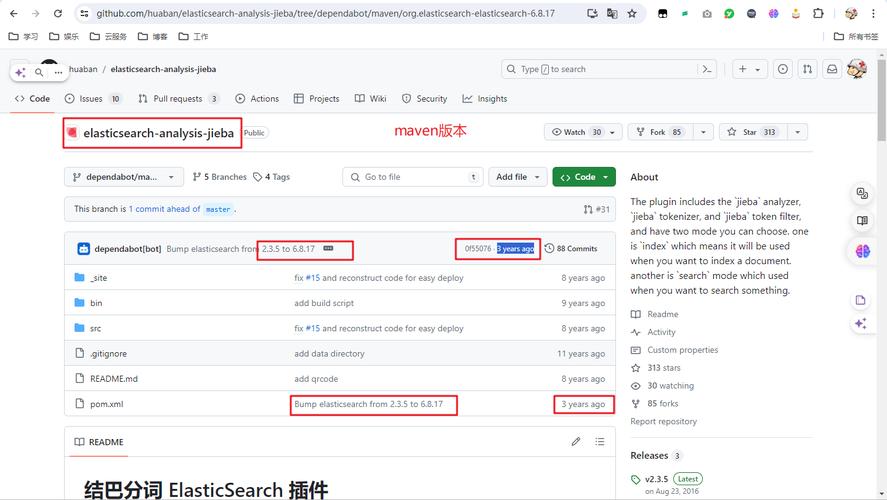Open the Releases section heading
This screenshot has width=887, height=500.
tap(649, 455)
